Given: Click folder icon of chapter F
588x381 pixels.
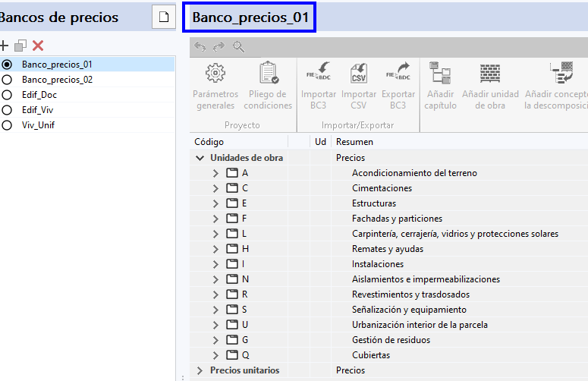Looking at the screenshot, I should tap(232, 219).
